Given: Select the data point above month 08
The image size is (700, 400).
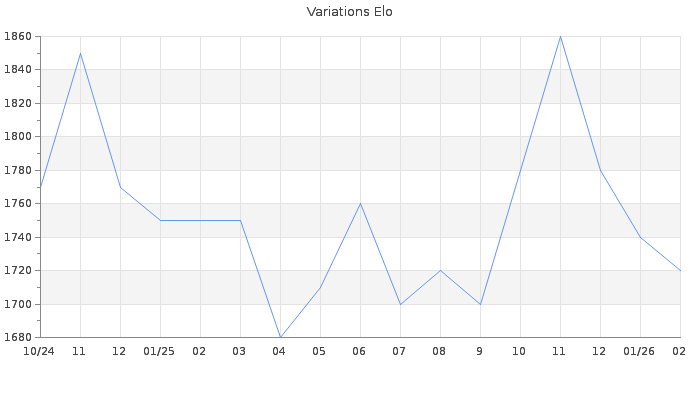Looking at the screenshot, I should click(x=440, y=270).
